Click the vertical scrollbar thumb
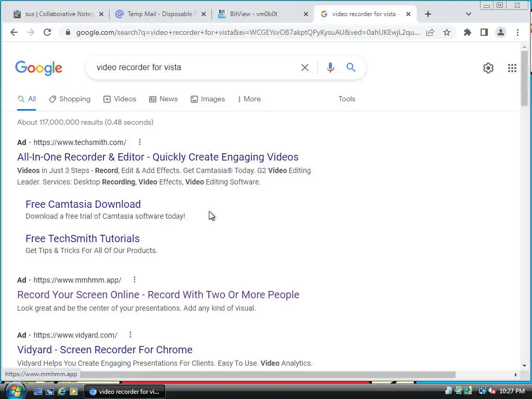532x399 pixels. click(x=524, y=78)
